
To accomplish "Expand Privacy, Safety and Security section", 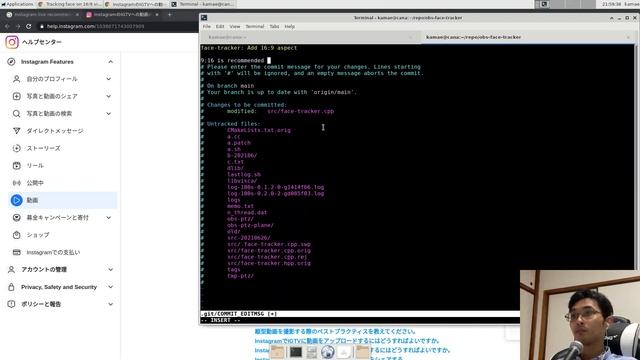I will pos(111,287).
